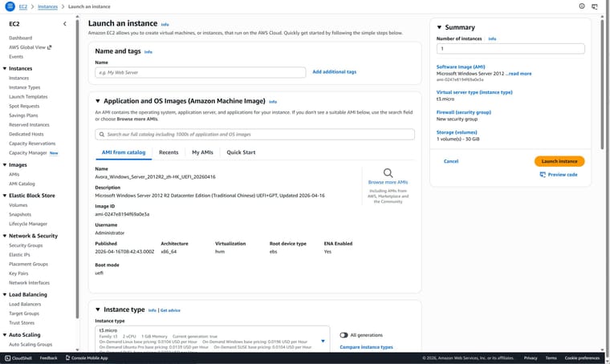
Task: Open the AWS navigation hamburger menu
Action: point(10,6)
